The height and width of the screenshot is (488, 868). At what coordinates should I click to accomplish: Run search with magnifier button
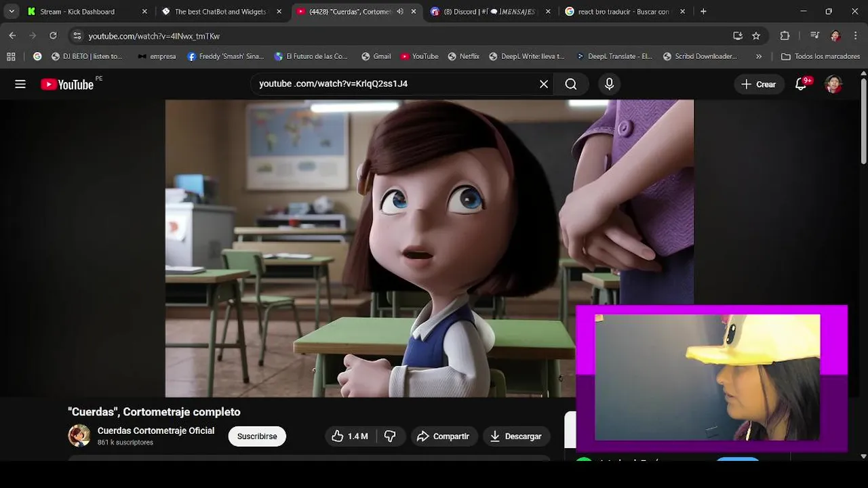click(571, 84)
